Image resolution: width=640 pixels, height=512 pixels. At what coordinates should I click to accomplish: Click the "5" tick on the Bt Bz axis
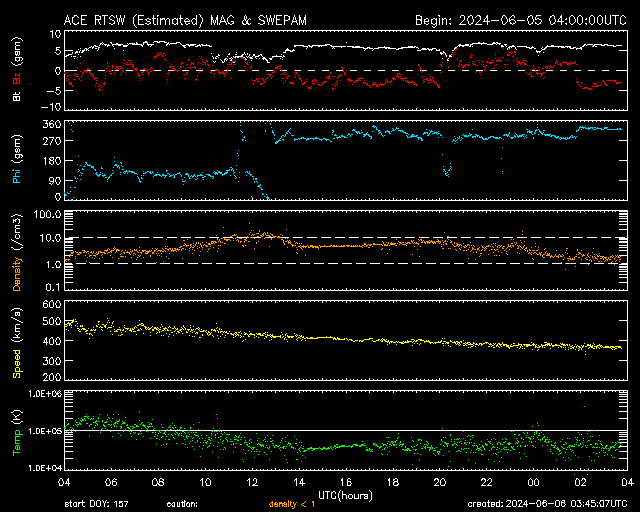[58, 51]
